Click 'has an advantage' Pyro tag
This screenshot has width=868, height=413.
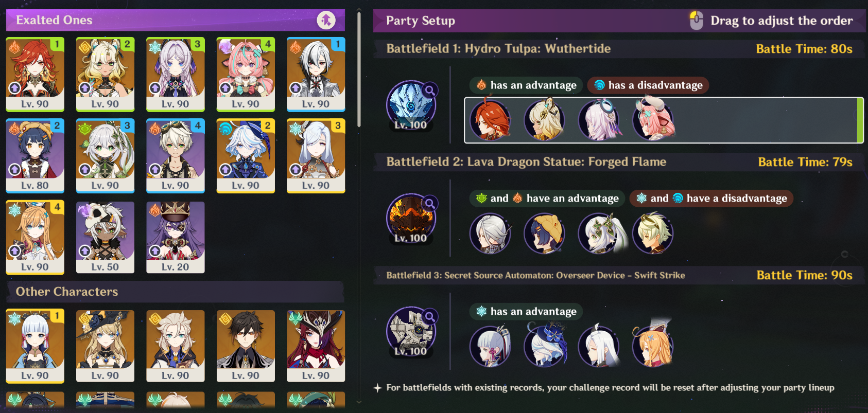click(x=526, y=85)
